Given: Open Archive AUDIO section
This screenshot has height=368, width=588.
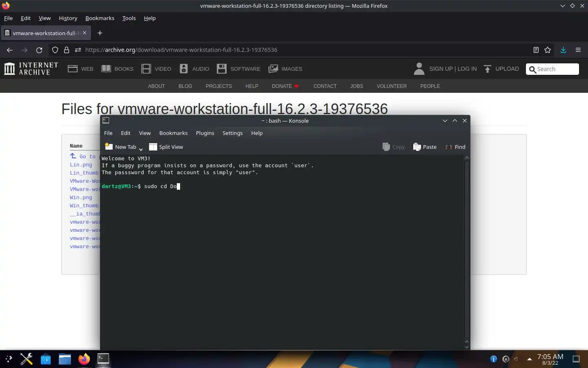Looking at the screenshot, I should point(194,69).
